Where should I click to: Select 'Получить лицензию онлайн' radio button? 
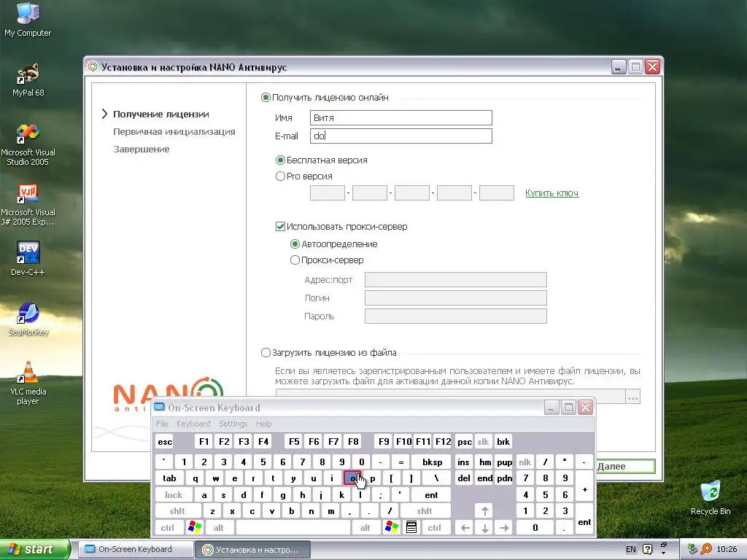[266, 97]
